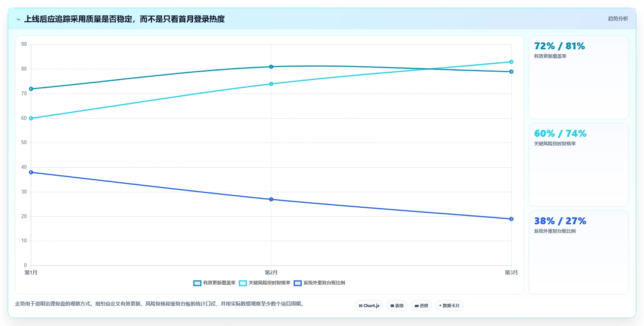
Task: Click 关键风险按时复核率 data point at 第3月
Action: click(511, 62)
